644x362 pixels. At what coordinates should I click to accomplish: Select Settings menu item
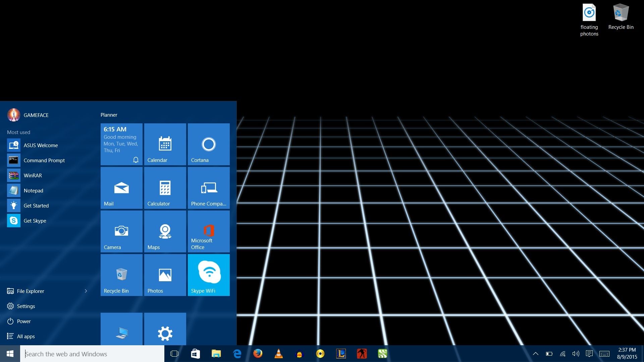pos(25,305)
